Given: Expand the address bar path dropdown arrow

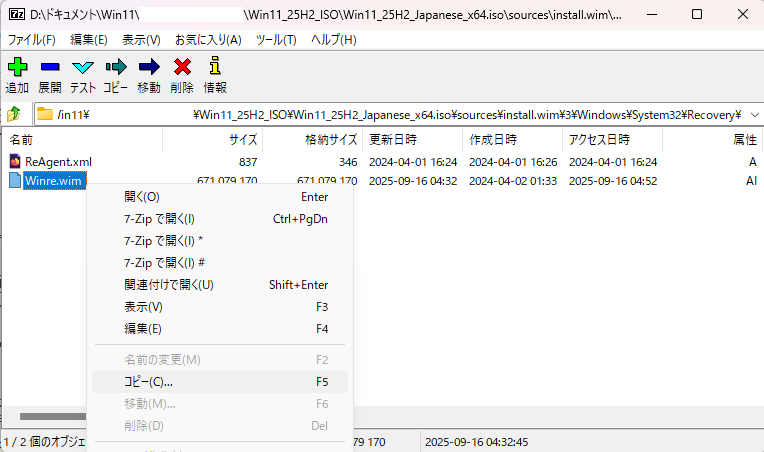Looking at the screenshot, I should click(x=753, y=114).
